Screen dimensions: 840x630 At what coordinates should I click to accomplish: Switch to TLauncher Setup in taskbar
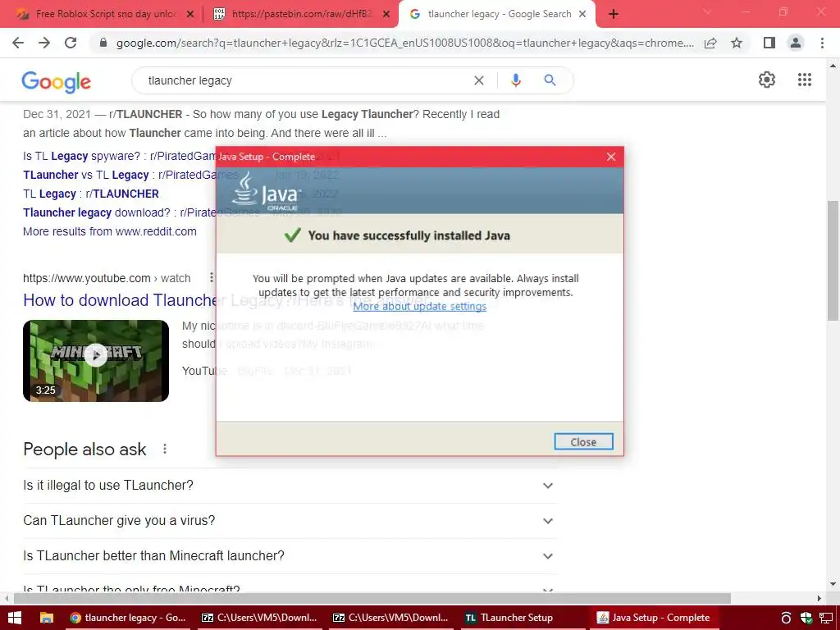click(521, 618)
